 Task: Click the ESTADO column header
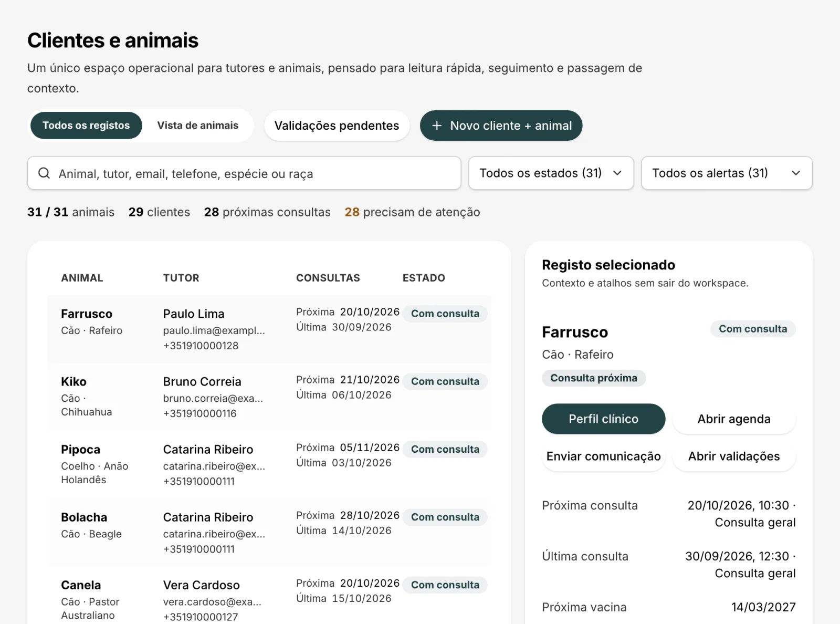(424, 278)
